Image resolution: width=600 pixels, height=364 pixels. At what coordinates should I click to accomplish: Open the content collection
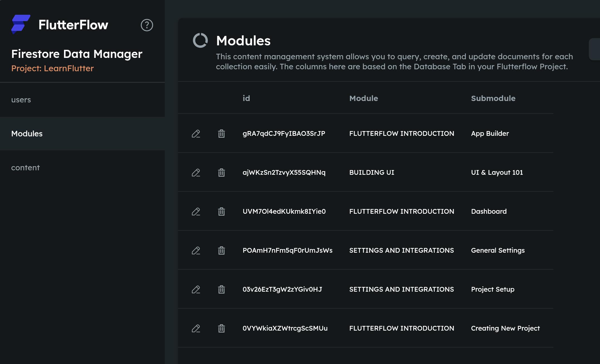pyautogui.click(x=26, y=168)
